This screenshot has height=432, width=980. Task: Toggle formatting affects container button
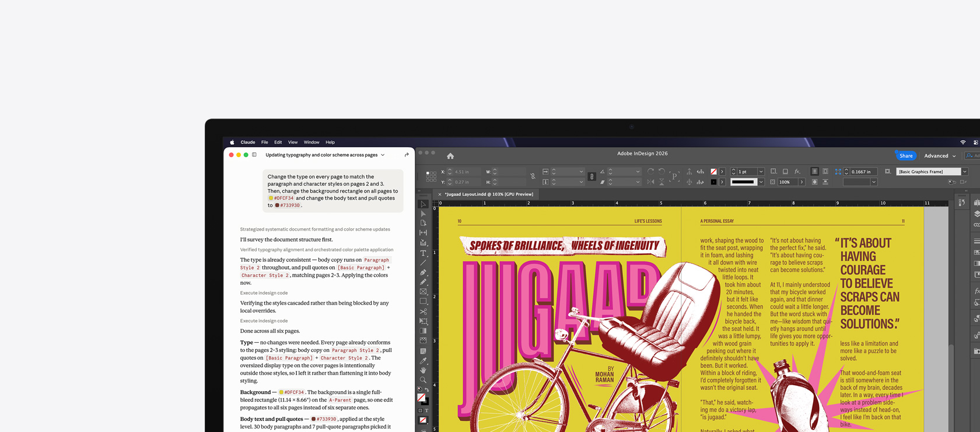[x=421, y=410]
